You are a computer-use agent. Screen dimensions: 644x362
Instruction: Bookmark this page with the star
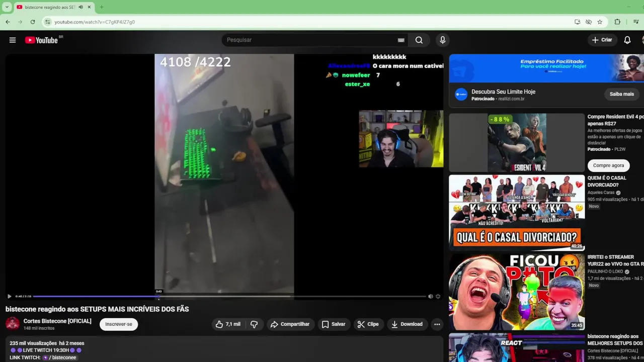[x=600, y=22]
